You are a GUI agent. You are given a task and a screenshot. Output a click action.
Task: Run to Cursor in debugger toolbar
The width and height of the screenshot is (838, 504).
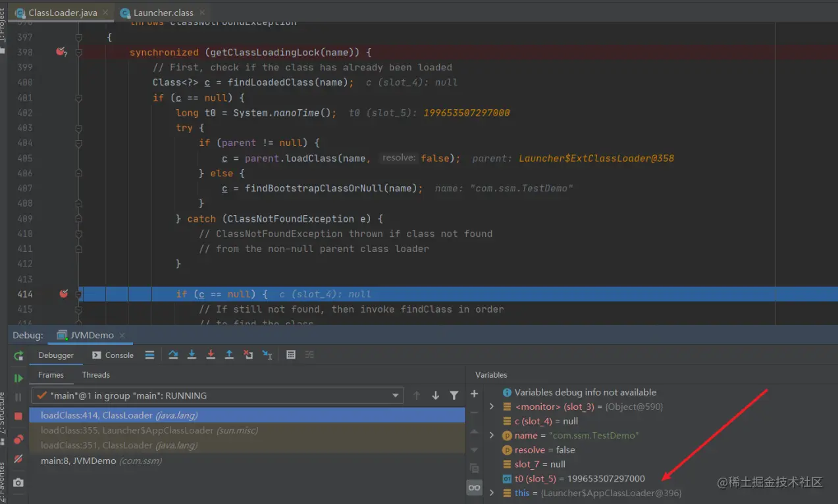pyautogui.click(x=267, y=355)
